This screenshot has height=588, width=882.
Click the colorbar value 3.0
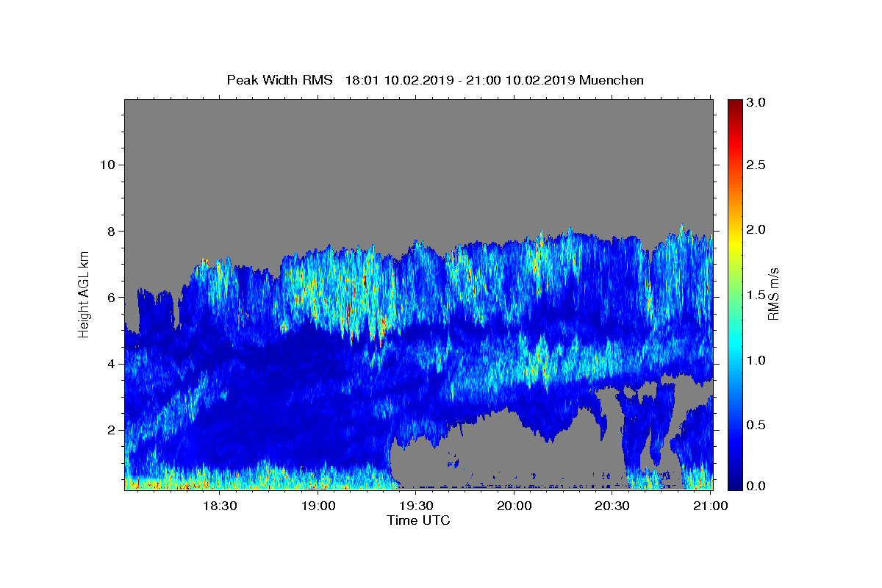tap(757, 103)
